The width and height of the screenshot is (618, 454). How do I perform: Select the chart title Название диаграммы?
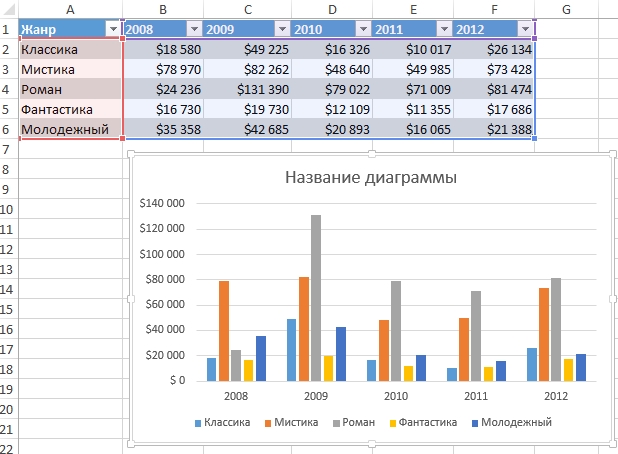pyautogui.click(x=371, y=178)
